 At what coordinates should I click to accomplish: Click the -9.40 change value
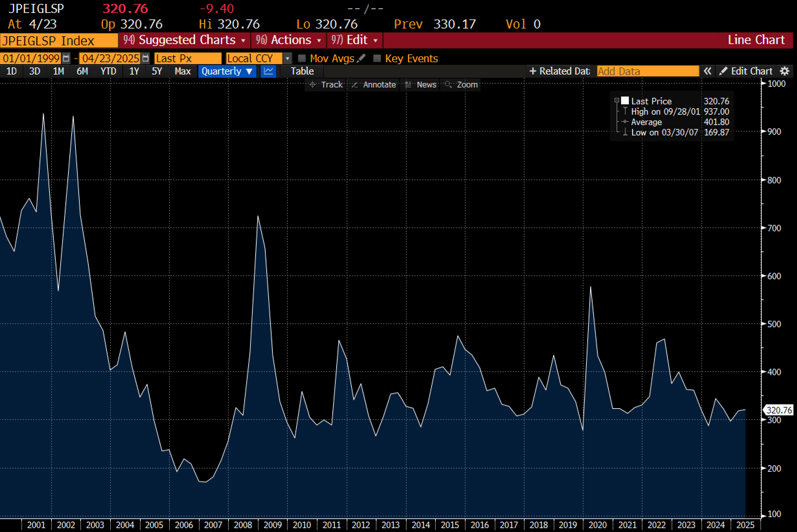point(217,8)
